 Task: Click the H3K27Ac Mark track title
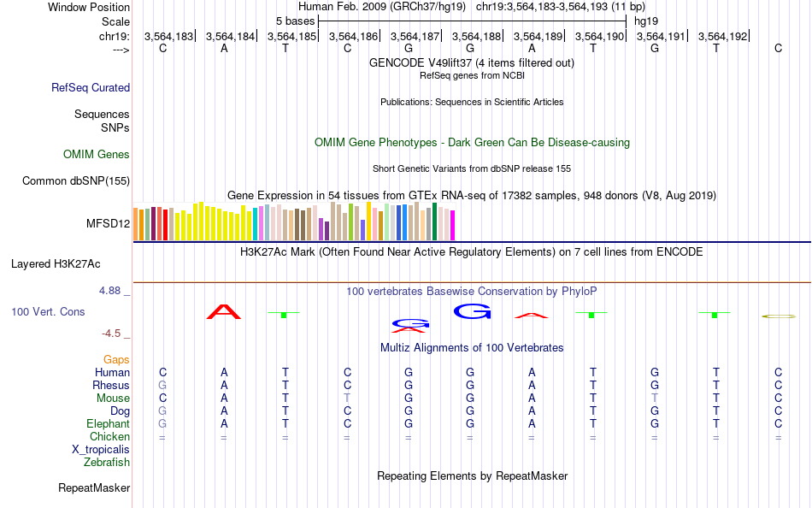(x=472, y=252)
